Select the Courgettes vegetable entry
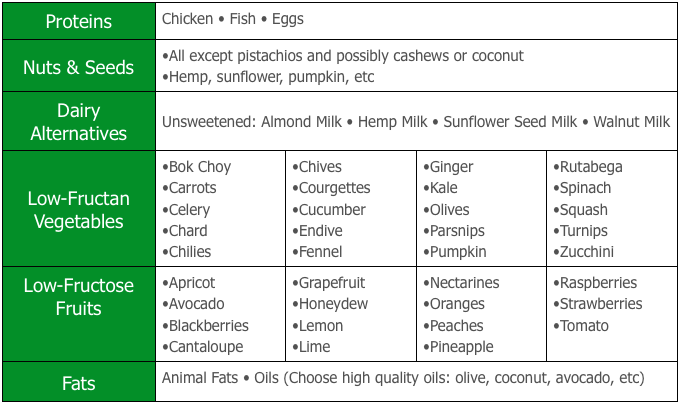Screen dimensions: 681x405 click(x=331, y=188)
